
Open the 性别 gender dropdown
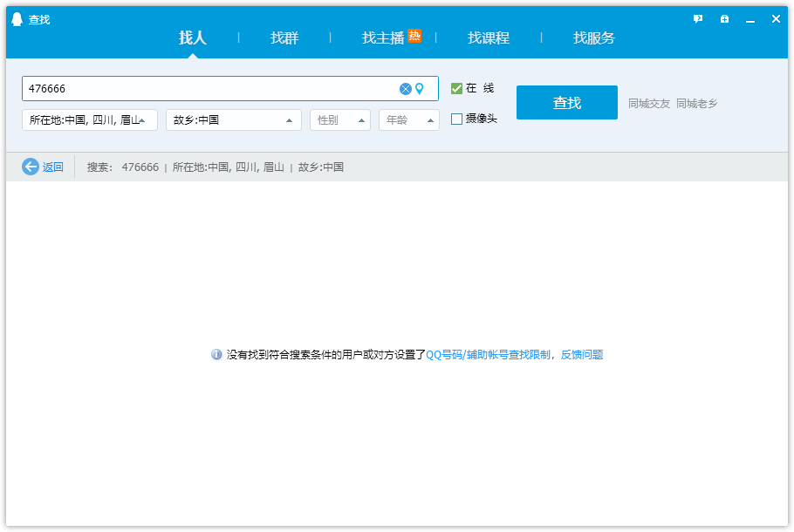click(339, 119)
